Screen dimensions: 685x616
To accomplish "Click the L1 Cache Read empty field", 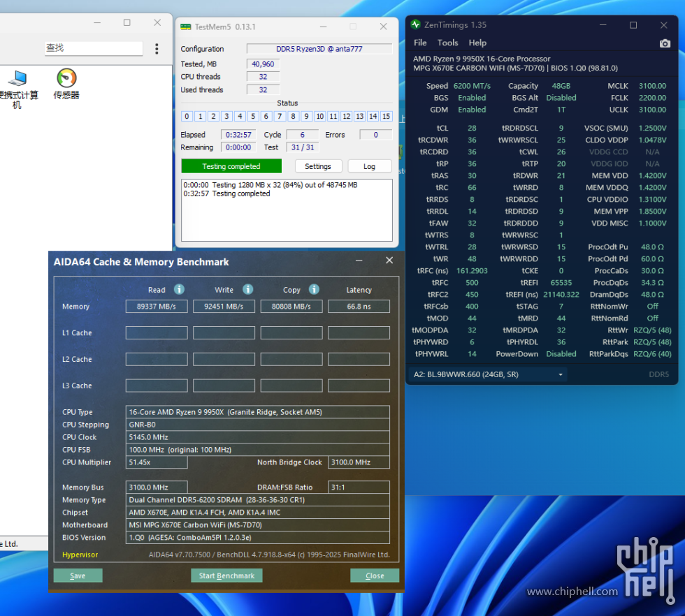I will (157, 332).
